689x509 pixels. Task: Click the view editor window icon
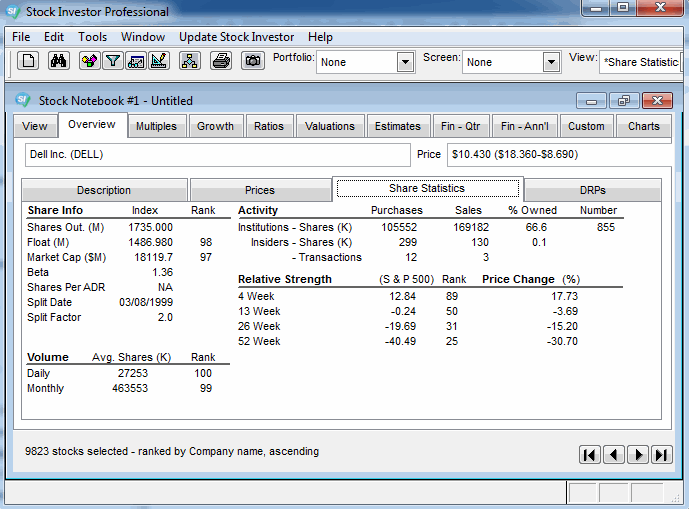coord(136,61)
